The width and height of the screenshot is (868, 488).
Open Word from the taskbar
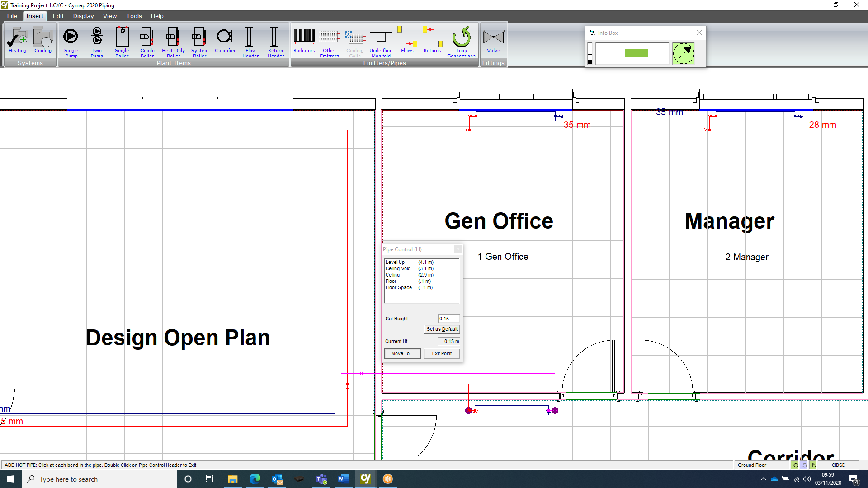click(x=344, y=479)
